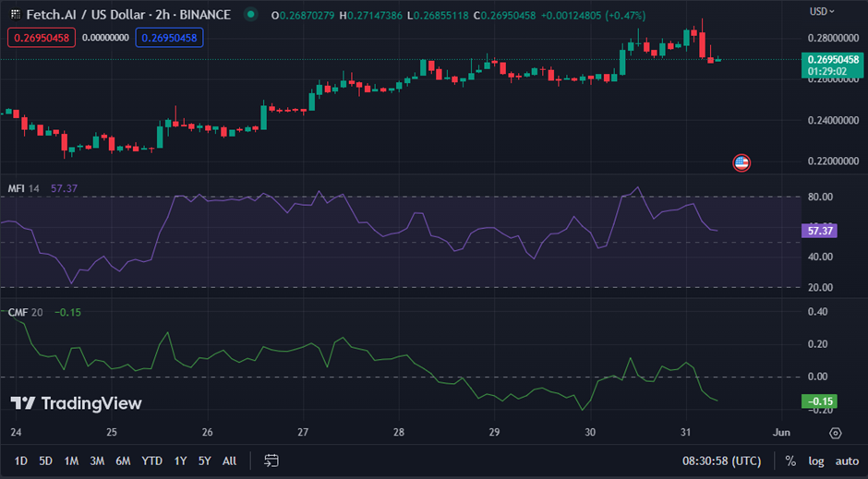868x479 pixels.
Task: Open the US flag economic event marker
Action: pos(741,162)
